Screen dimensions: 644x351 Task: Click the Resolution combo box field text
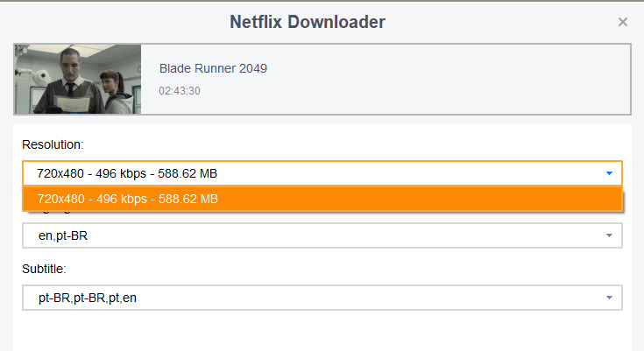coord(128,173)
